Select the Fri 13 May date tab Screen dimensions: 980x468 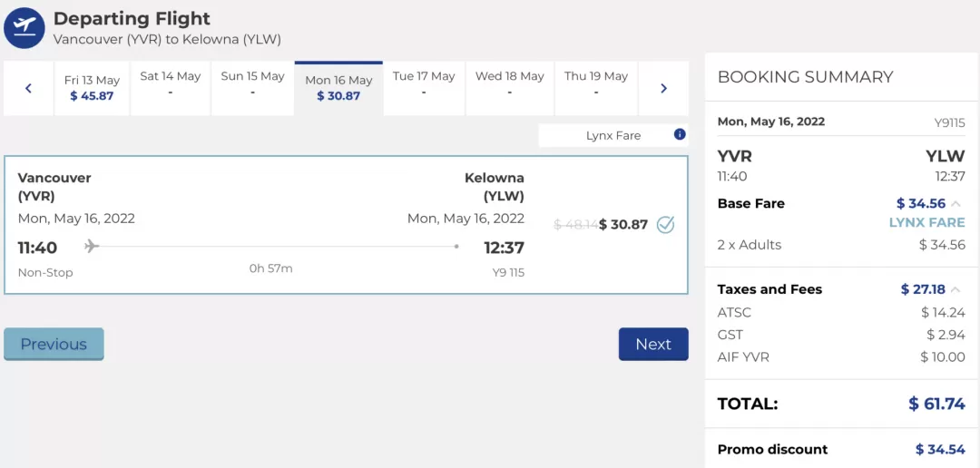[92, 89]
